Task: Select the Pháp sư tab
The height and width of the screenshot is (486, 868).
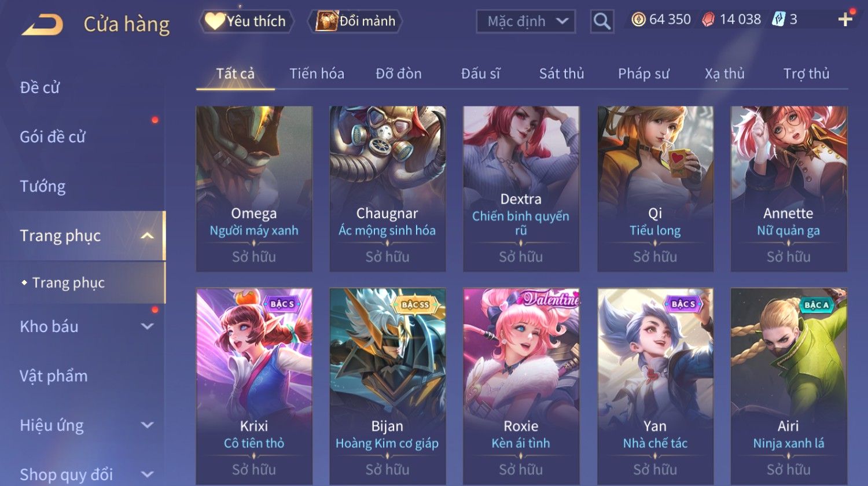Action: (x=643, y=73)
